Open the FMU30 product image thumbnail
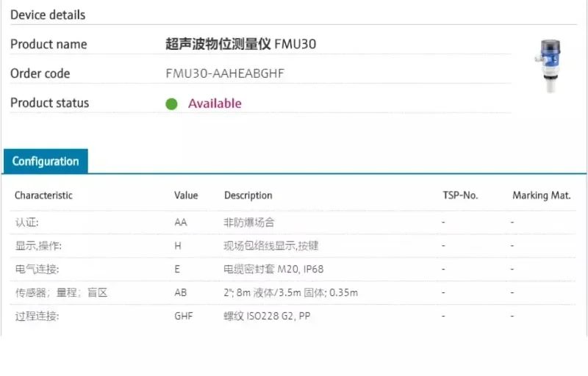The image size is (588, 376). coord(548,66)
